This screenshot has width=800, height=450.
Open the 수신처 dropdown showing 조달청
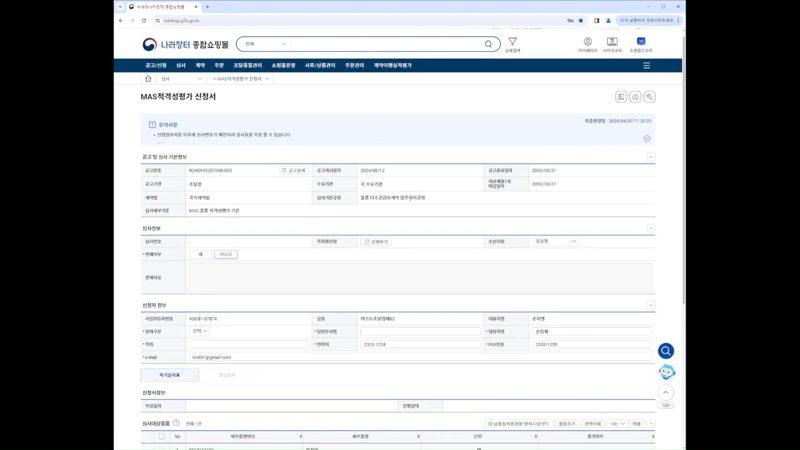555,241
